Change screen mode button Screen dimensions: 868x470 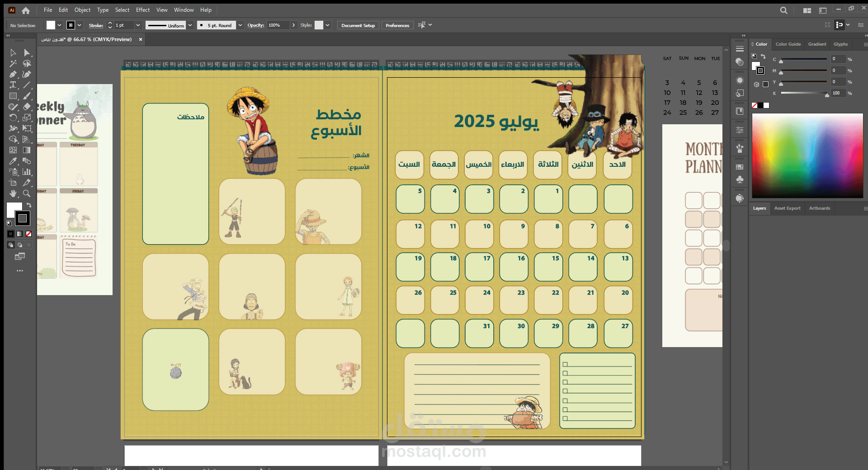click(19, 256)
